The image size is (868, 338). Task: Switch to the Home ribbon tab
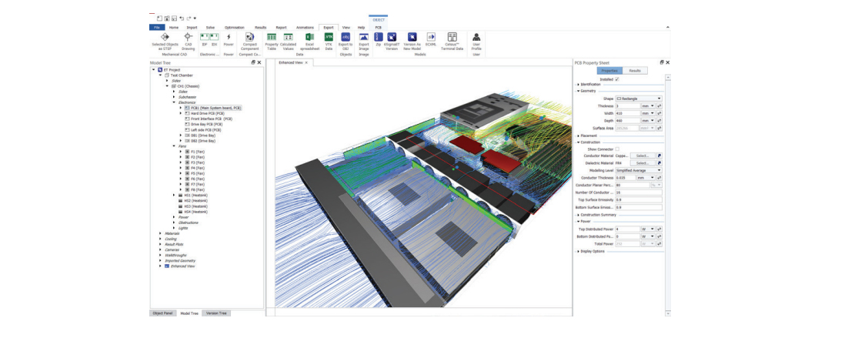[x=173, y=27]
